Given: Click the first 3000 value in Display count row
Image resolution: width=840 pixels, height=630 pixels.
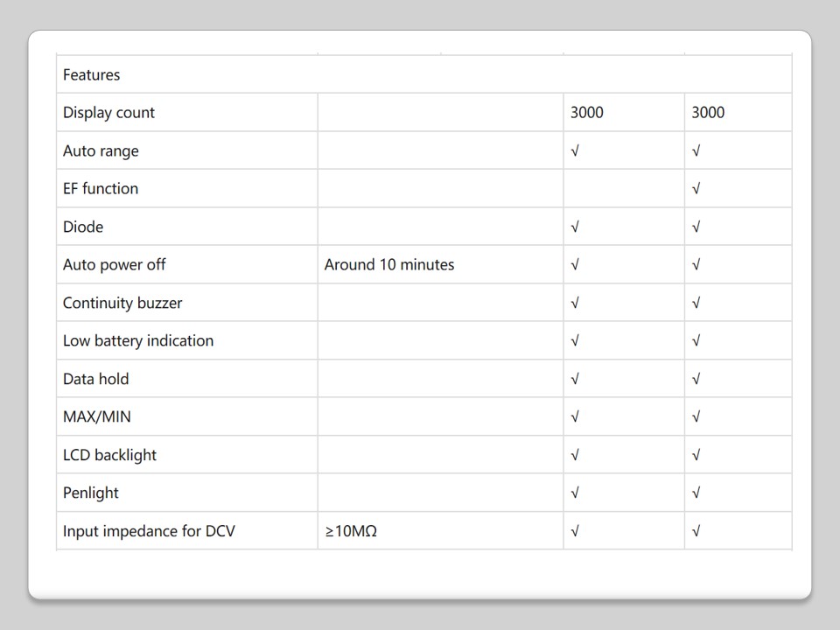Looking at the screenshot, I should pos(587,113).
